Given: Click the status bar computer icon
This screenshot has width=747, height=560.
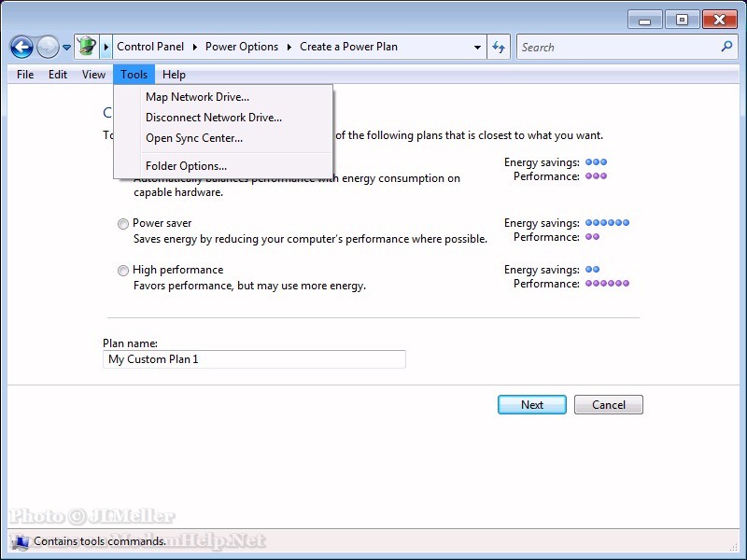Looking at the screenshot, I should pos(21,542).
